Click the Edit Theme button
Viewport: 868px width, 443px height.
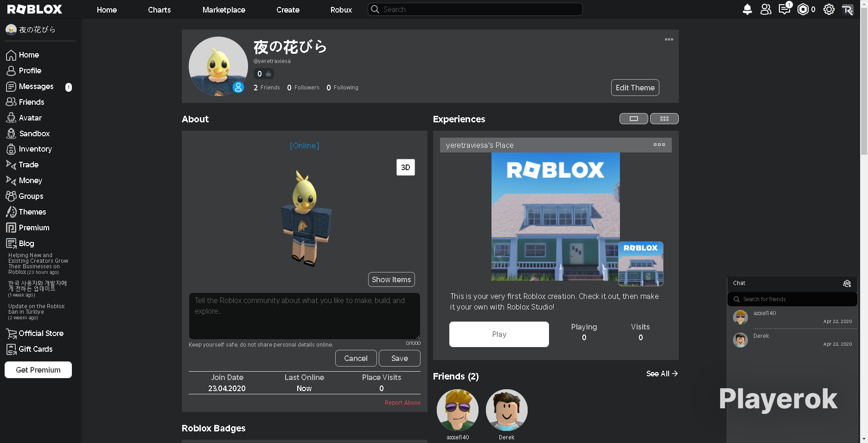coord(635,88)
